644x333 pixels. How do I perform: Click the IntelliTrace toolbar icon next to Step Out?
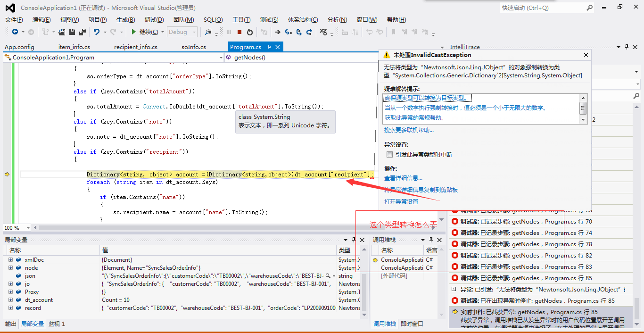coord(323,32)
